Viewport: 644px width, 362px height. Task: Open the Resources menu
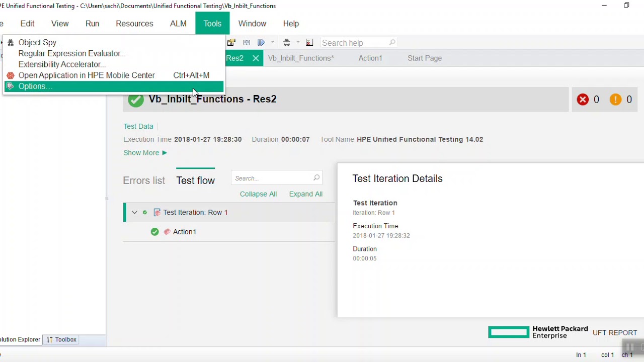coord(134,24)
